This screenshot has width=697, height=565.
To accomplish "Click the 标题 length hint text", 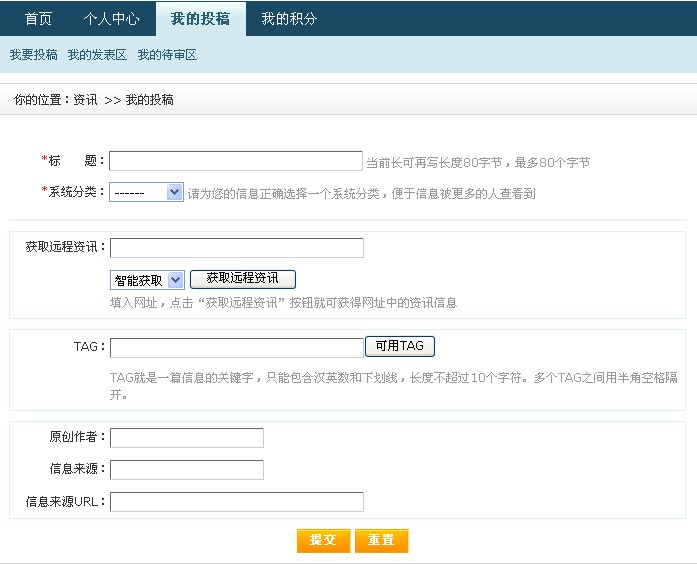I will (478, 162).
